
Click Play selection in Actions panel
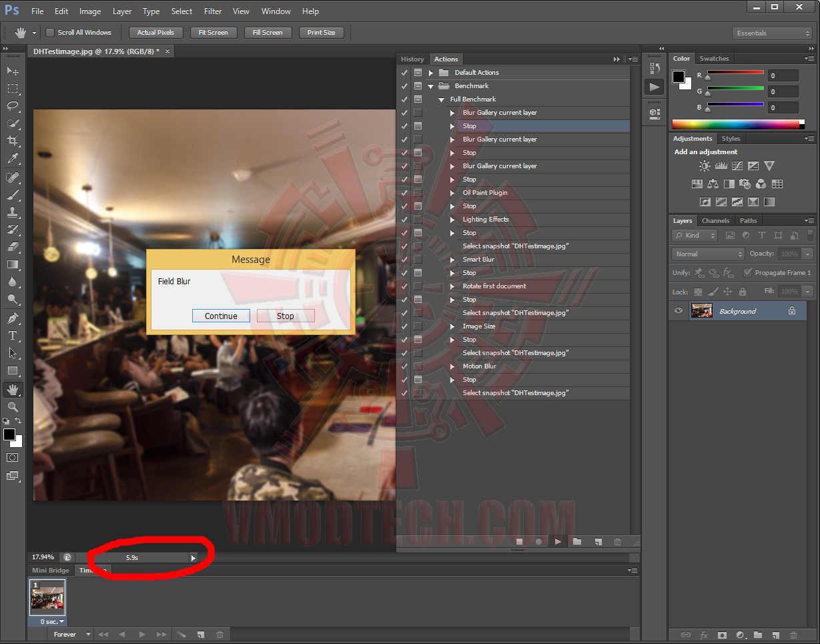pyautogui.click(x=558, y=542)
